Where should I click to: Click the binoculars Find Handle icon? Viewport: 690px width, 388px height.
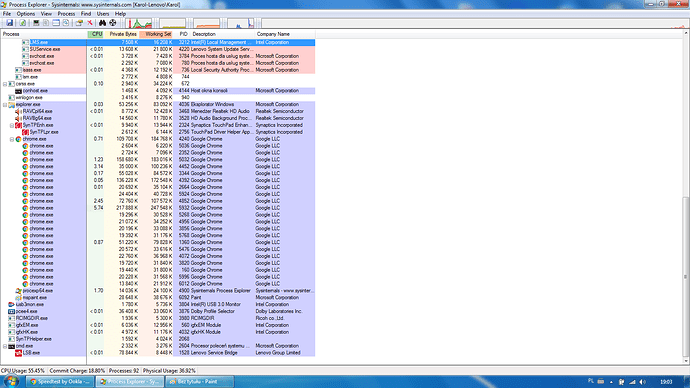(x=102, y=23)
